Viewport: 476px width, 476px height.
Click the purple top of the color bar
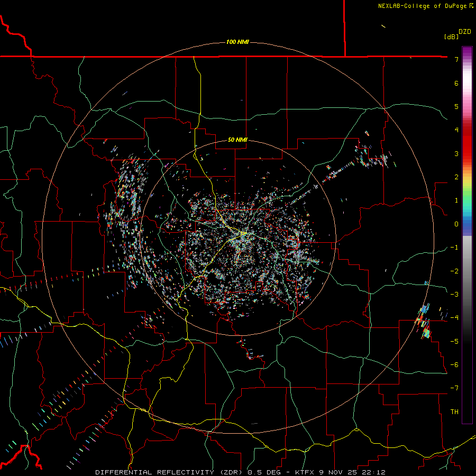(x=467, y=52)
